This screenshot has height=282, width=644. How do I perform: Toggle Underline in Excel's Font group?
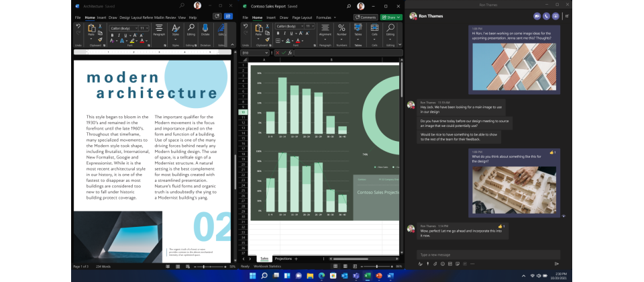click(291, 34)
